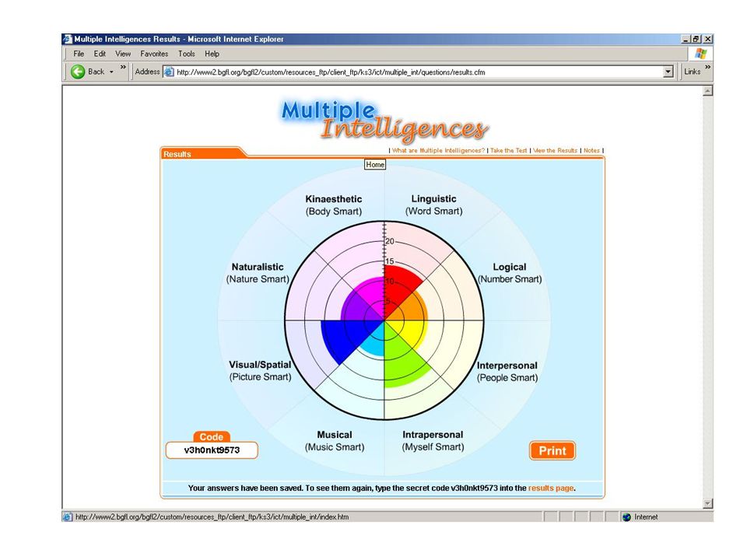
Task: Click the scrollbar down arrow
Action: tap(708, 503)
